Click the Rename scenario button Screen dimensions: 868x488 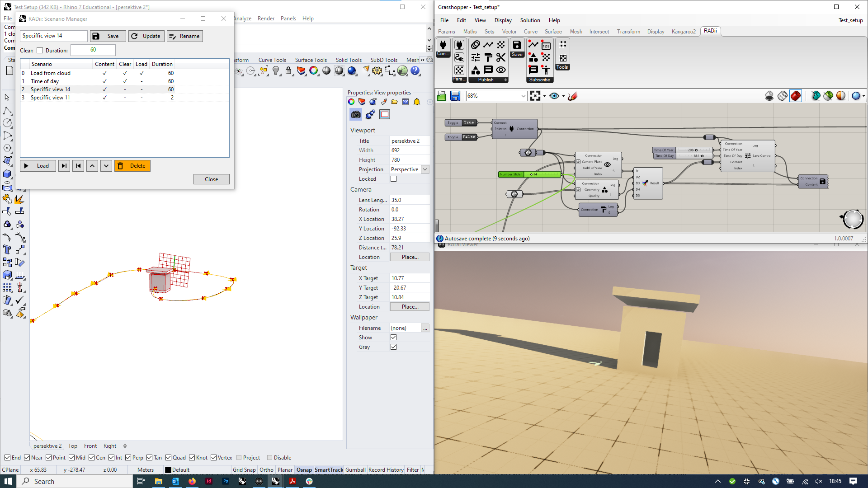[x=184, y=36]
